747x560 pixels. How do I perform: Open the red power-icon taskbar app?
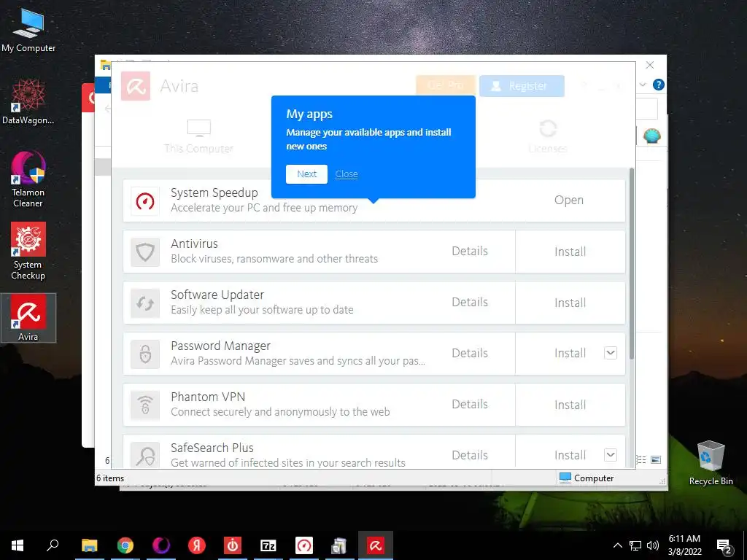click(233, 545)
